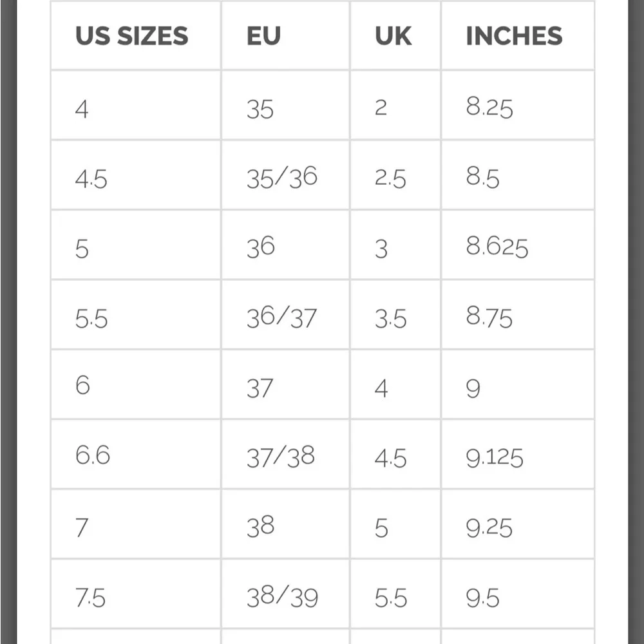Select the 38/39 EU size cell
Viewport: 644px width, 644px height.
coord(282,597)
